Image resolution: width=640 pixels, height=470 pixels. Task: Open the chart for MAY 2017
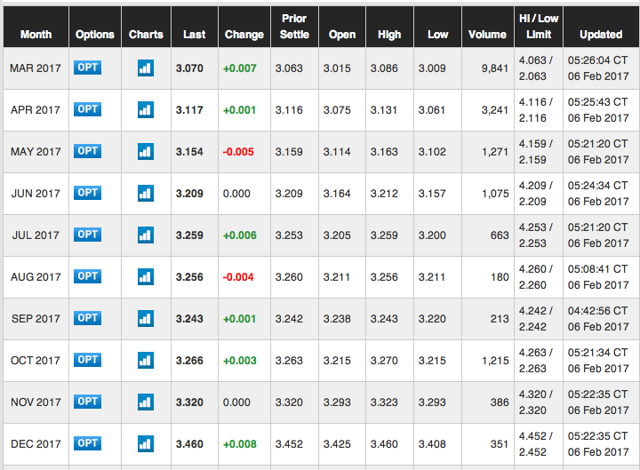[x=146, y=152]
